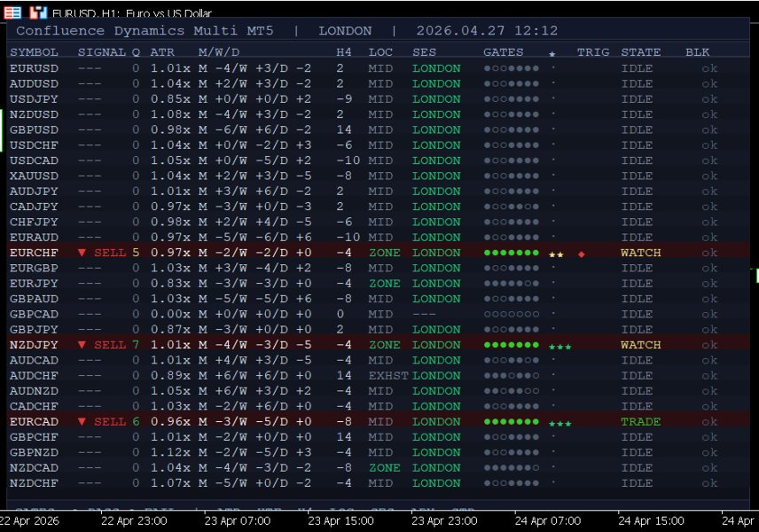
Task: Click the 24 Apr 07:00 time axis label
Action: (547, 520)
